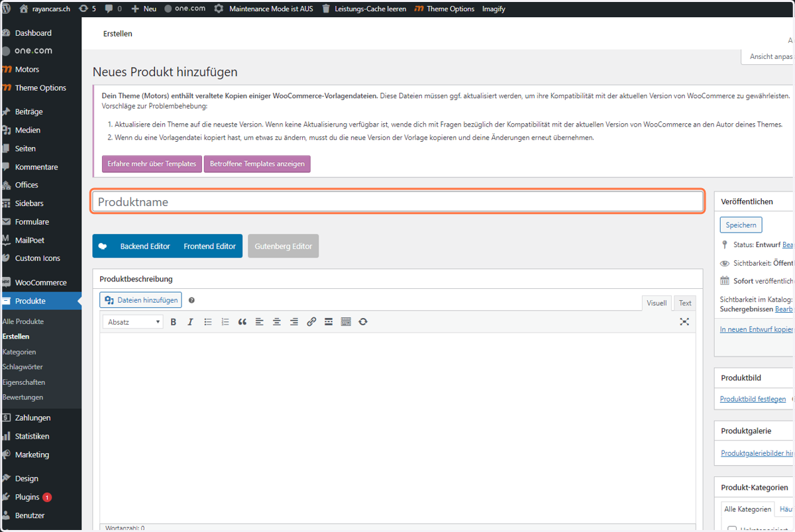Open Kategorien submenu link

click(19, 352)
